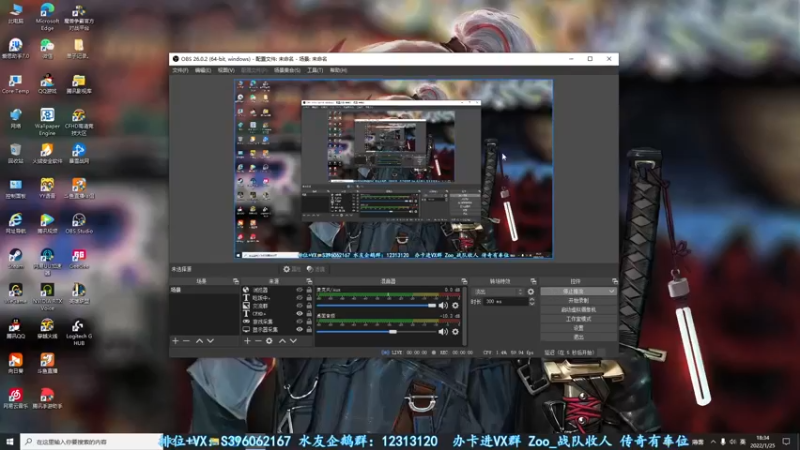The height and width of the screenshot is (450, 800).
Task: Expand the stop streaming button arrow
Action: pos(612,291)
